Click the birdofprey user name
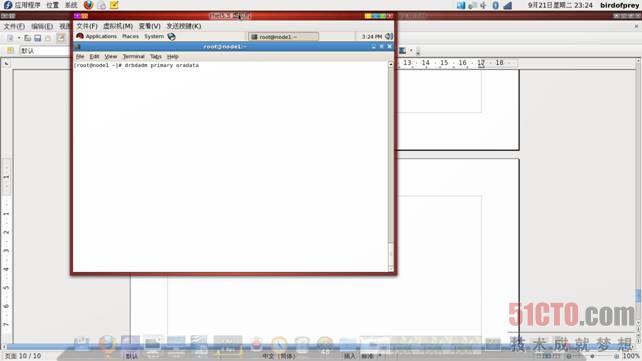642x361 pixels. (x=619, y=5)
